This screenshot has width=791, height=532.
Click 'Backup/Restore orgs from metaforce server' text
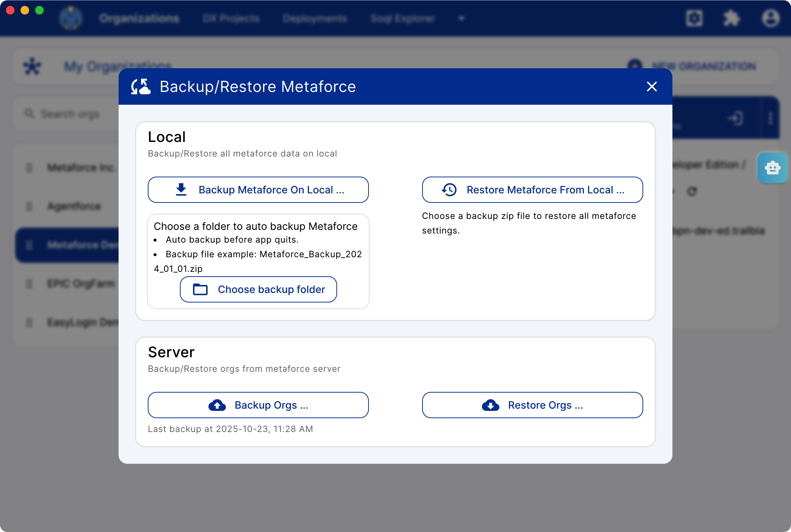pyautogui.click(x=244, y=369)
